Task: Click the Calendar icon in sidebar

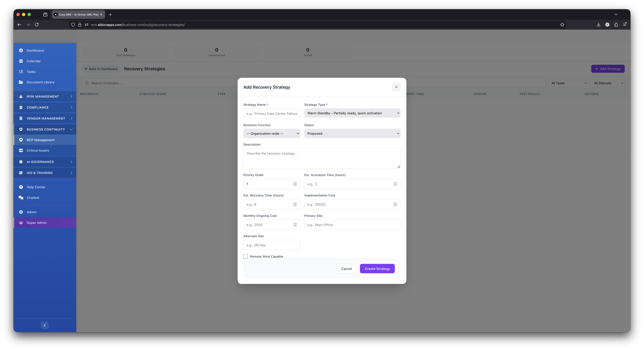Action: [21, 61]
